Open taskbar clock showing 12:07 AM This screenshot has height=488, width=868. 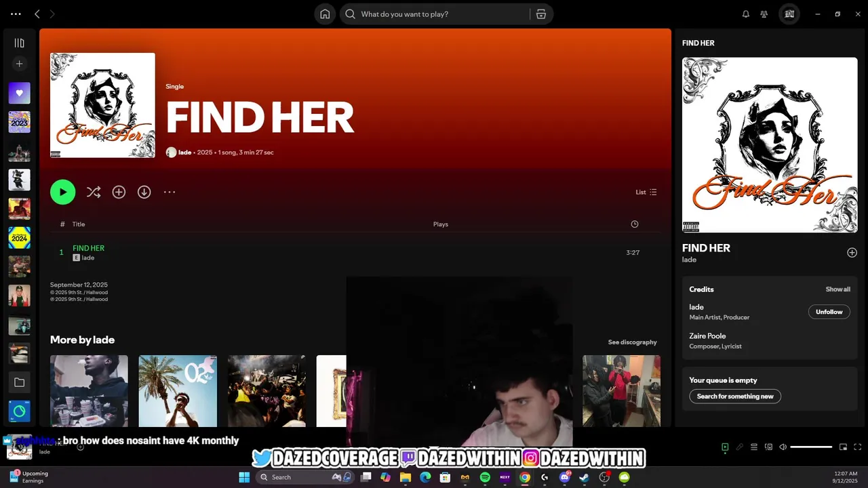[x=846, y=477]
